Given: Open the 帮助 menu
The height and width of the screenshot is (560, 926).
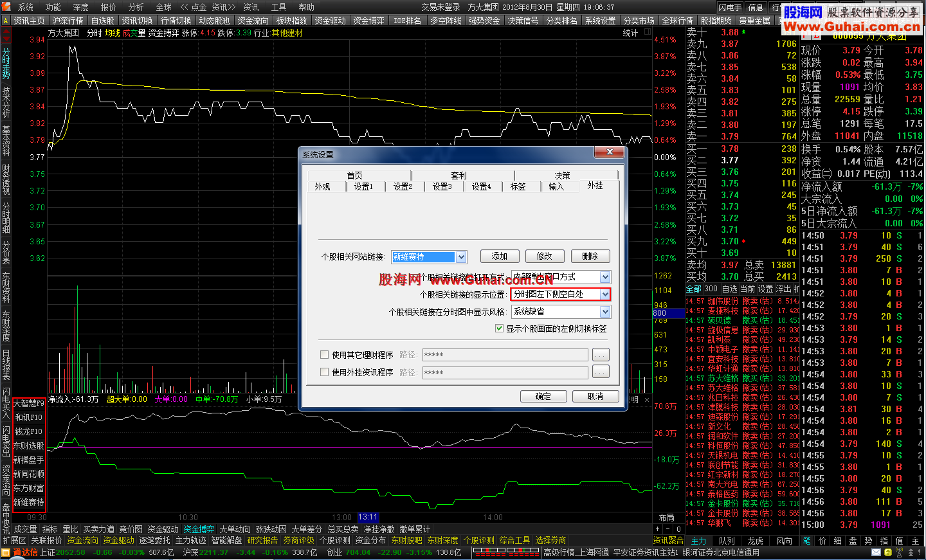Looking at the screenshot, I should pos(307,7).
